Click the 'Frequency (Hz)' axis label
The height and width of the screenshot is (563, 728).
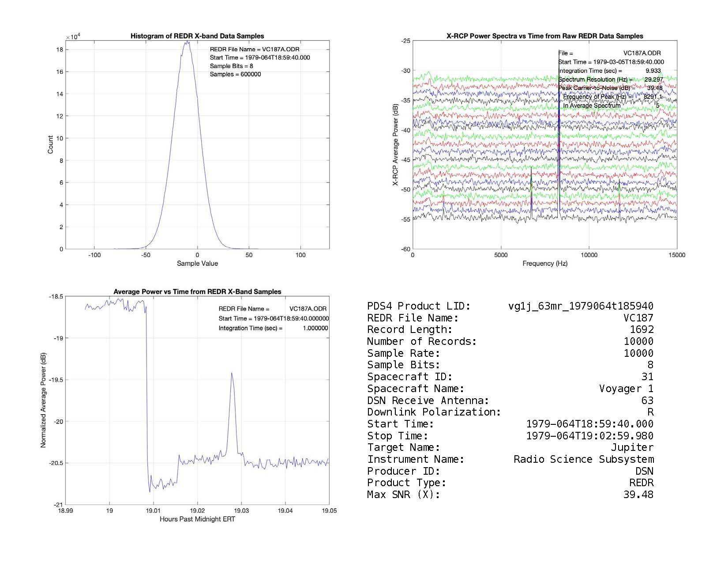[545, 264]
